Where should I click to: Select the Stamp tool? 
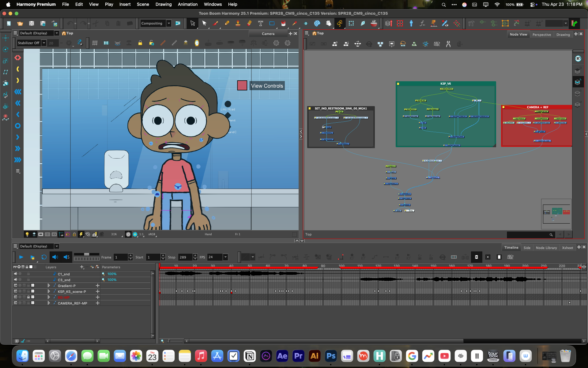click(238, 23)
